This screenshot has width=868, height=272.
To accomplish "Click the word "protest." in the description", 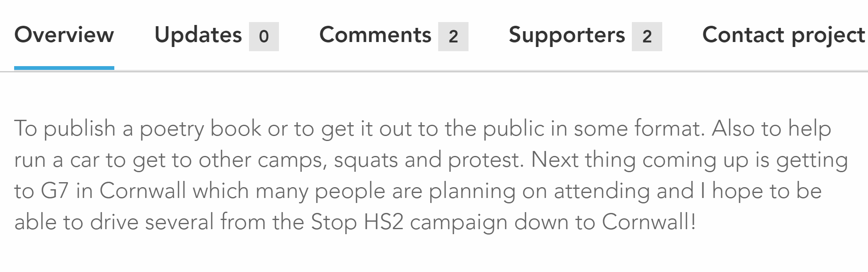I will [x=486, y=160].
